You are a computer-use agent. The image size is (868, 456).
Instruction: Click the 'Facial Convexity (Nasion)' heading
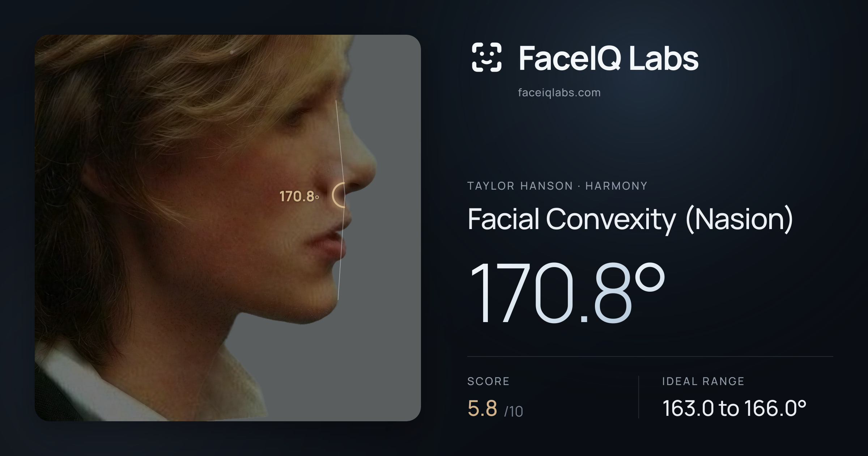(630, 219)
